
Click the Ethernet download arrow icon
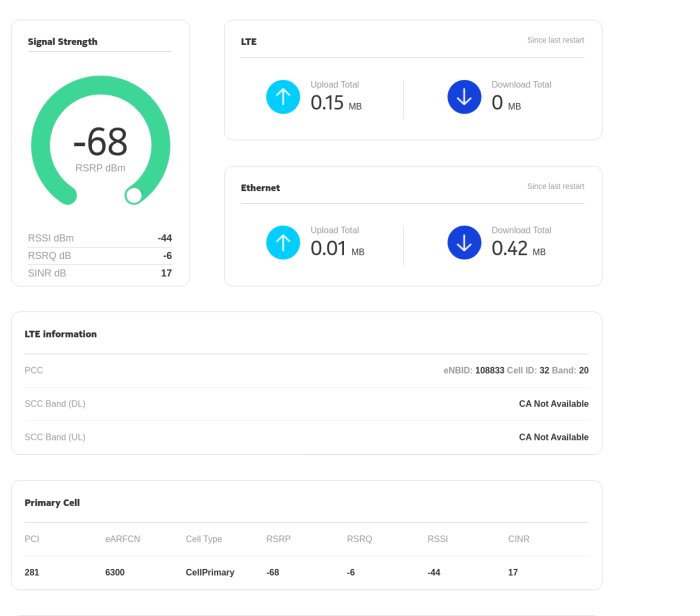coord(464,242)
